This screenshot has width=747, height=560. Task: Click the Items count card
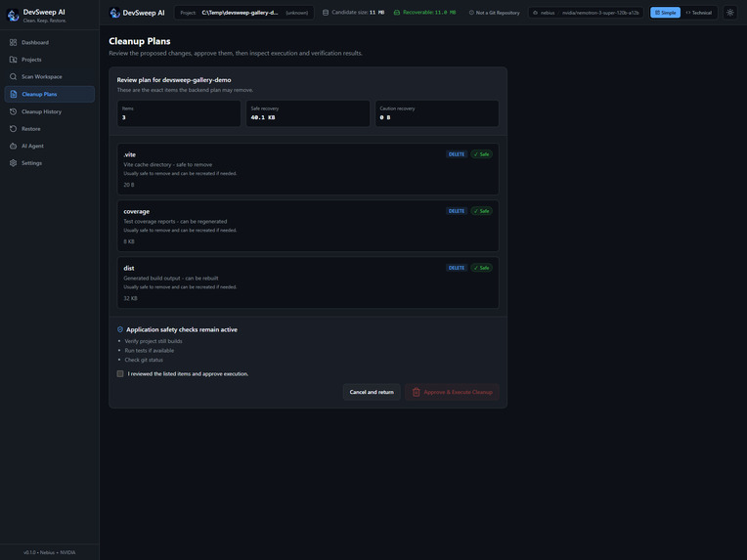179,113
